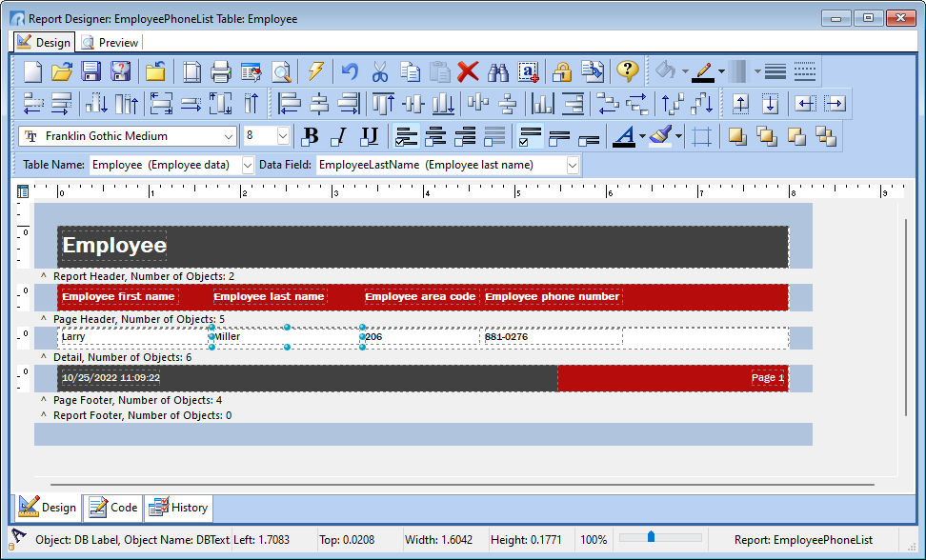Nudge object right with right-arrow box
Viewport: 926px width, 560px height.
tap(835, 104)
